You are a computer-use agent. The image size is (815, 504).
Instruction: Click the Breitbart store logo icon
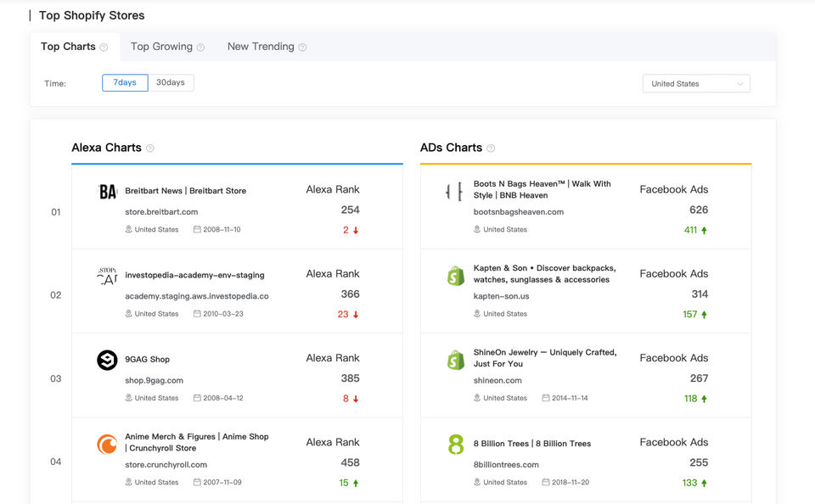[x=107, y=192]
